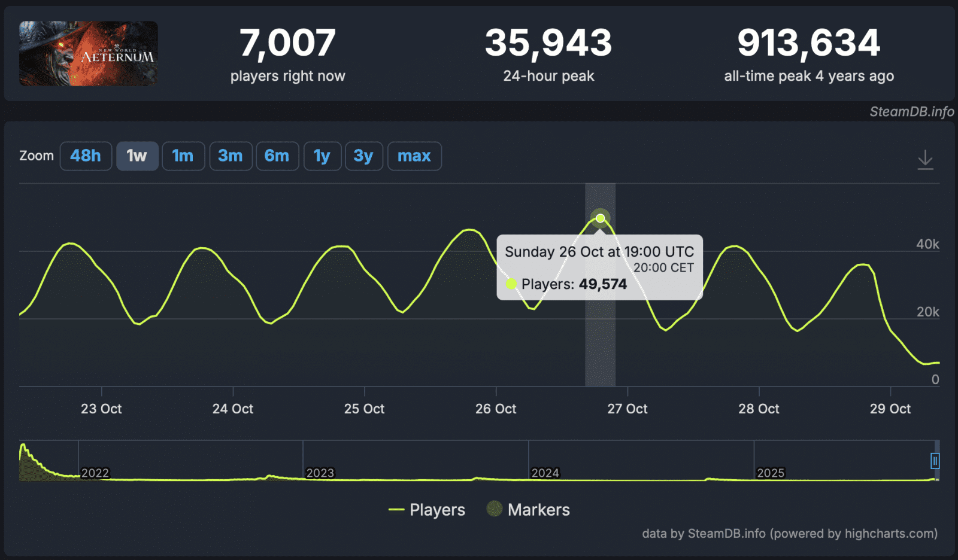
Task: Choose the 1y zoom range
Action: (322, 156)
